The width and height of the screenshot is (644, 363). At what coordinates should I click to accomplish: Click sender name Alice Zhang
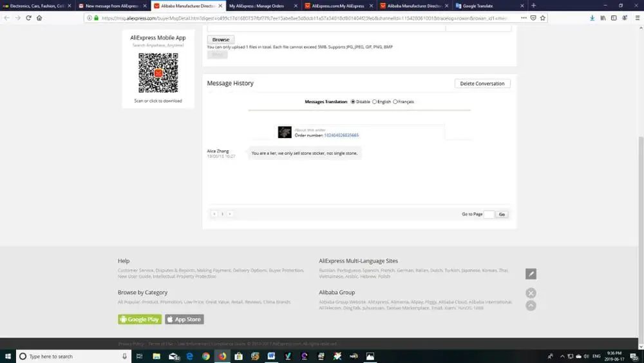(x=218, y=152)
